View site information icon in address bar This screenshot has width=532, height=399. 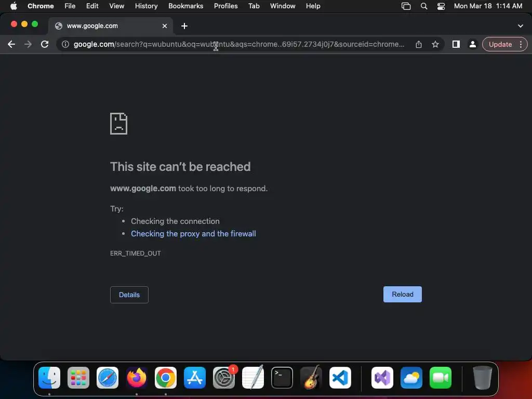coord(65,45)
